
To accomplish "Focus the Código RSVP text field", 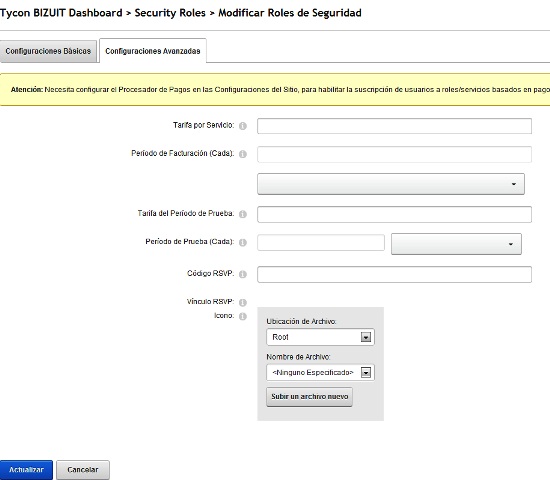I will [x=394, y=274].
